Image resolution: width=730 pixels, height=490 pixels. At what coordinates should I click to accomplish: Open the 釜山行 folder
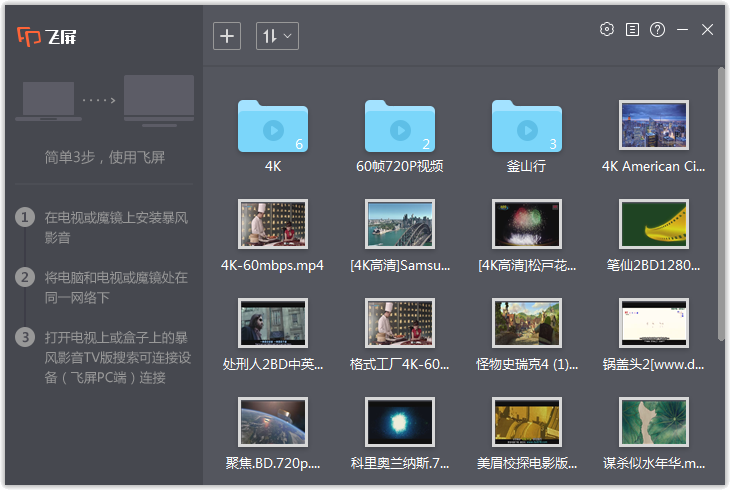[527, 126]
